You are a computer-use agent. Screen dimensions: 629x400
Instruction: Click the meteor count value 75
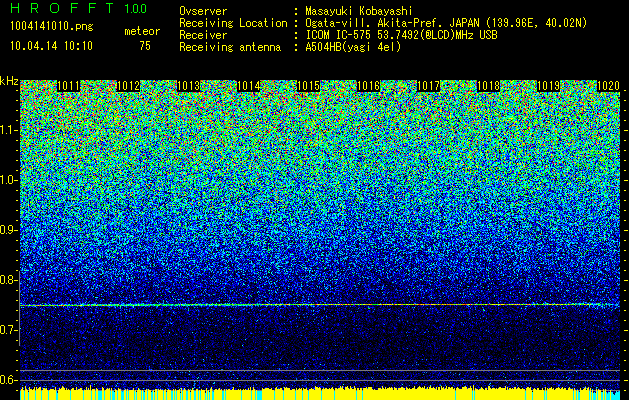pos(145,46)
